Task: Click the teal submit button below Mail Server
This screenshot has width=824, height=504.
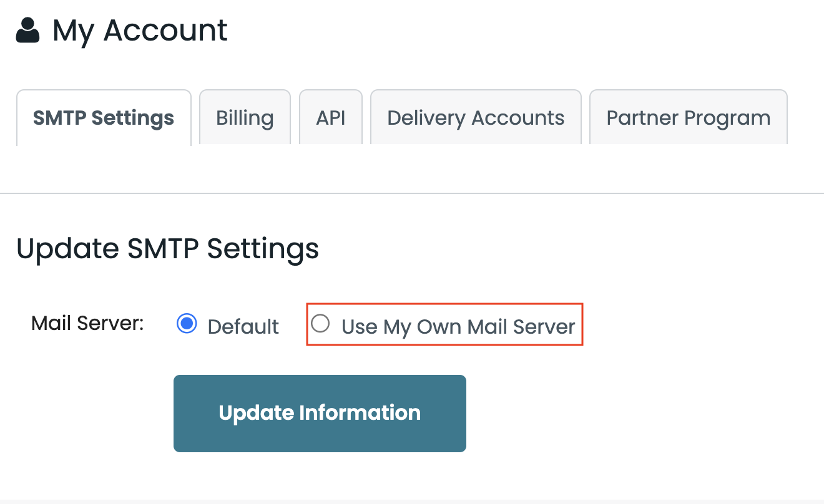Action: pos(320,413)
